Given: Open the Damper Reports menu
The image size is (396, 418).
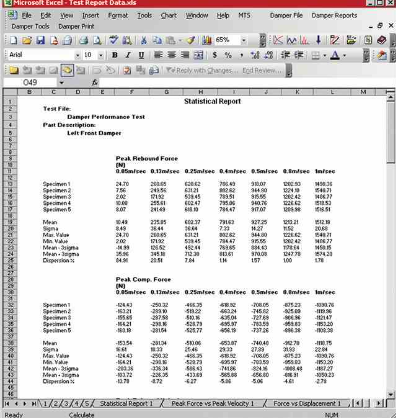Looking at the screenshot, I should point(334,15).
